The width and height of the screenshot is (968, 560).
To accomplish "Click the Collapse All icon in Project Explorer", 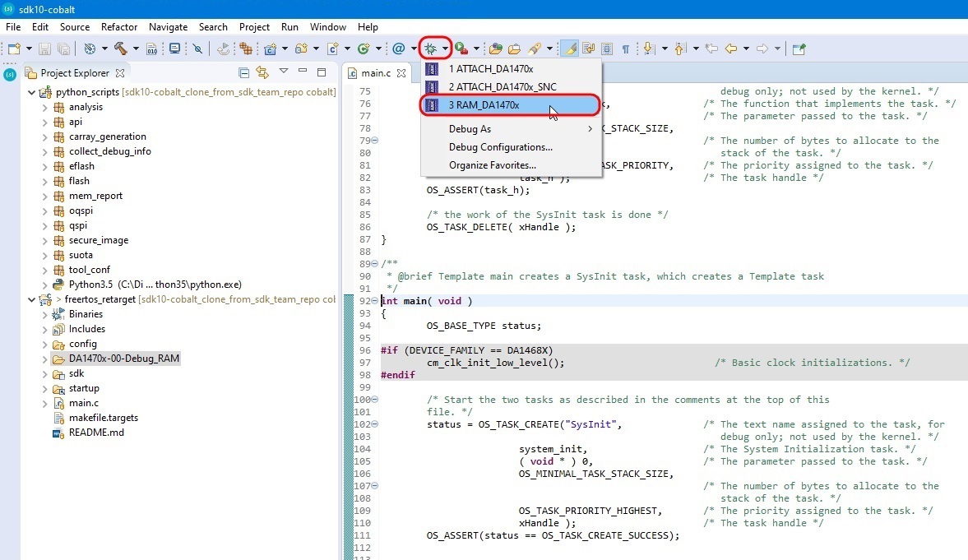I will [x=244, y=73].
